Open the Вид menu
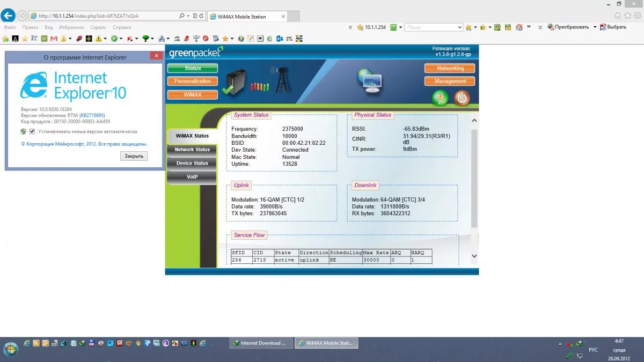The image size is (644, 362). click(x=49, y=27)
